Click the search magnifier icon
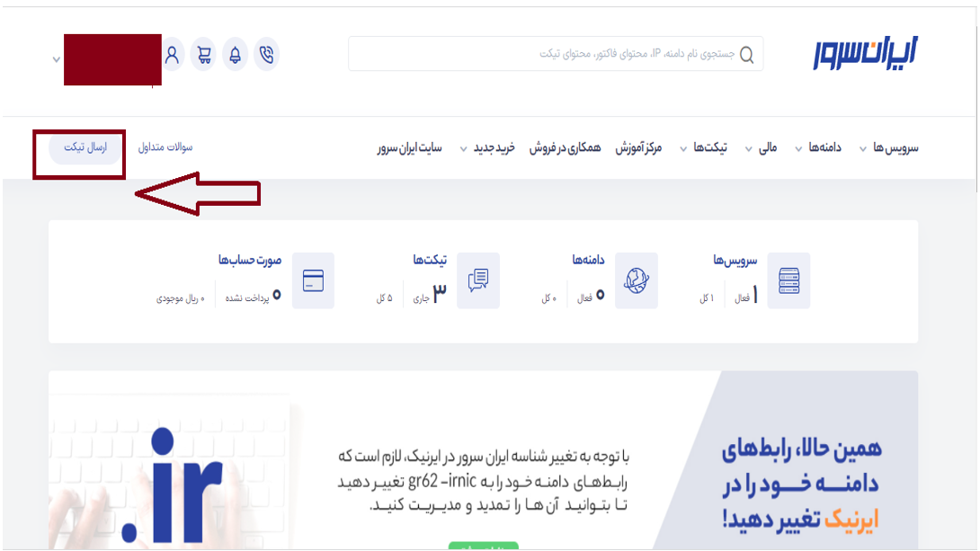This screenshot has width=980, height=551. click(x=747, y=55)
